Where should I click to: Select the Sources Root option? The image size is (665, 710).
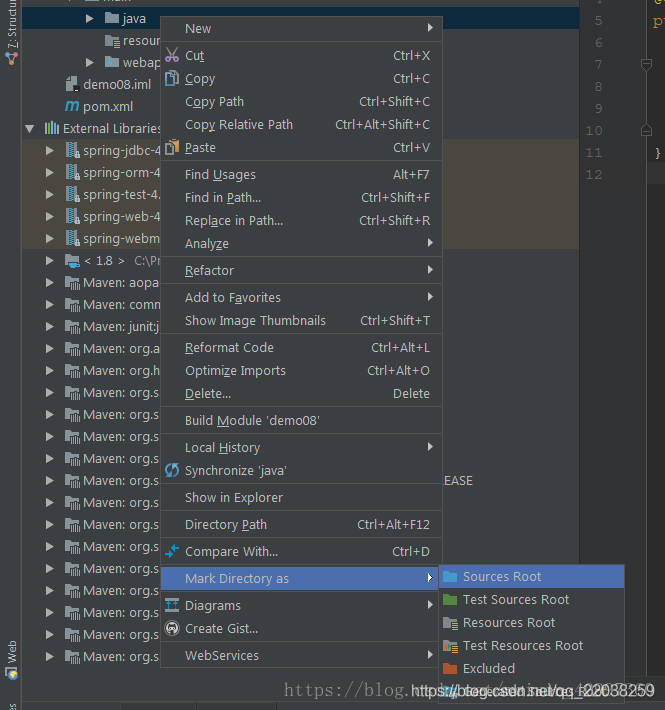pyautogui.click(x=532, y=576)
